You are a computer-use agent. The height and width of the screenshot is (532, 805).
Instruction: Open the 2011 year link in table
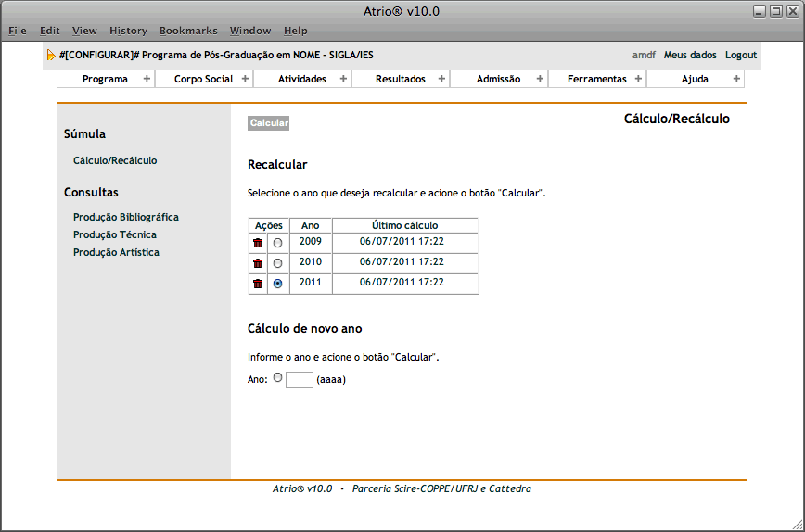tap(310, 282)
